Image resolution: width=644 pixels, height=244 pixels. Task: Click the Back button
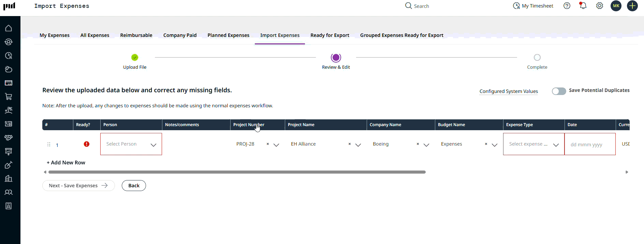click(x=134, y=186)
